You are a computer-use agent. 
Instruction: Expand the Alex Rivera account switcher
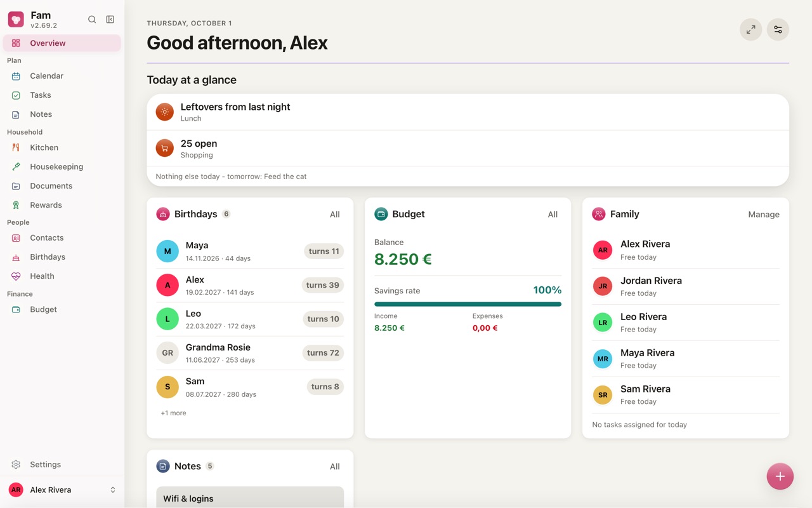(x=62, y=490)
